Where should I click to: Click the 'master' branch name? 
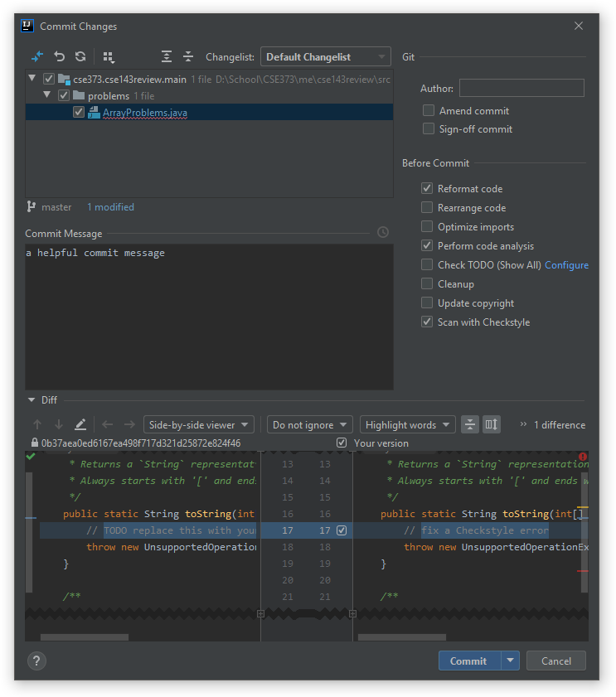click(56, 207)
